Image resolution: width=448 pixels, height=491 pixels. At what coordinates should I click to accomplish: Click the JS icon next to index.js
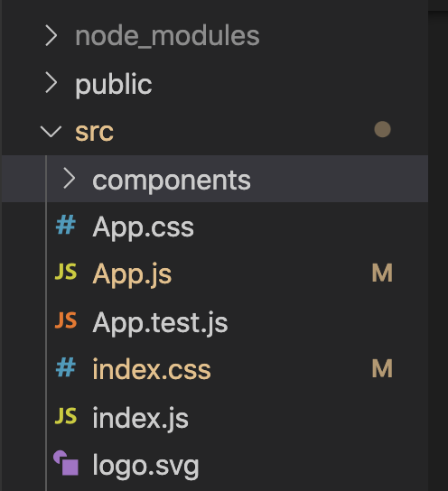click(x=66, y=416)
